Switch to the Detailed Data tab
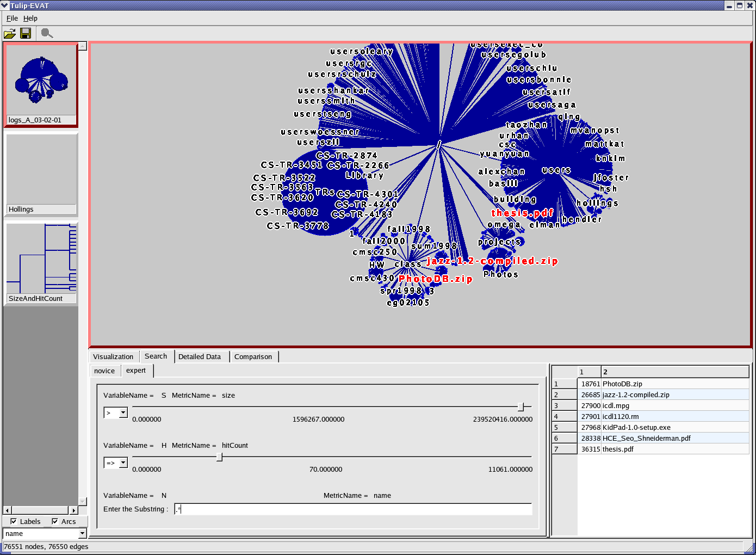The image size is (756, 555). click(x=200, y=357)
